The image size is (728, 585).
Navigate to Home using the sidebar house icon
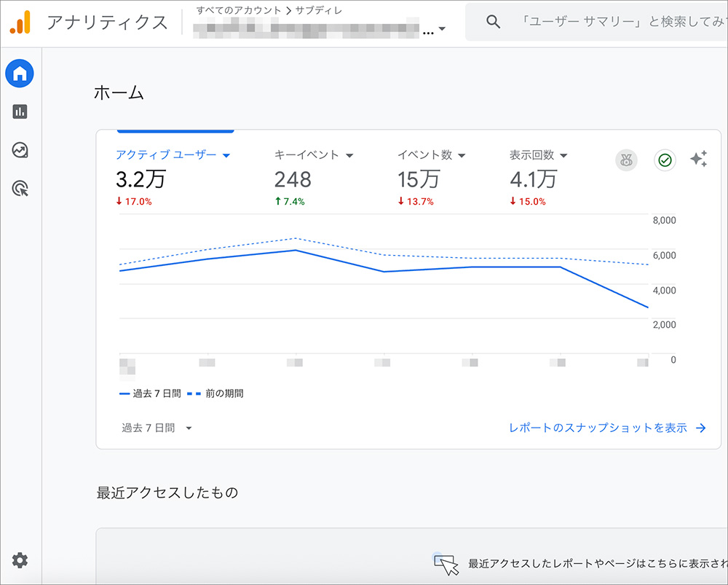click(20, 73)
